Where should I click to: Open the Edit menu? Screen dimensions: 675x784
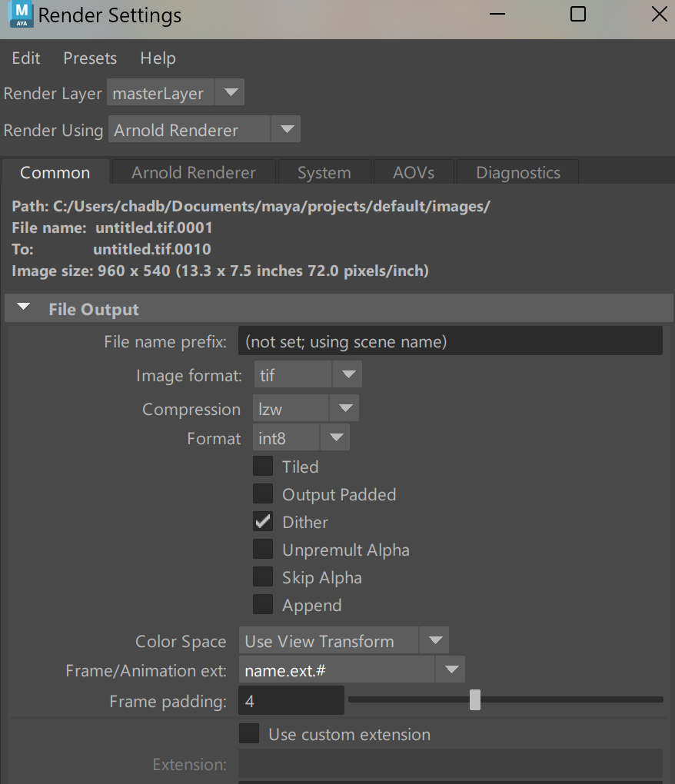point(26,58)
